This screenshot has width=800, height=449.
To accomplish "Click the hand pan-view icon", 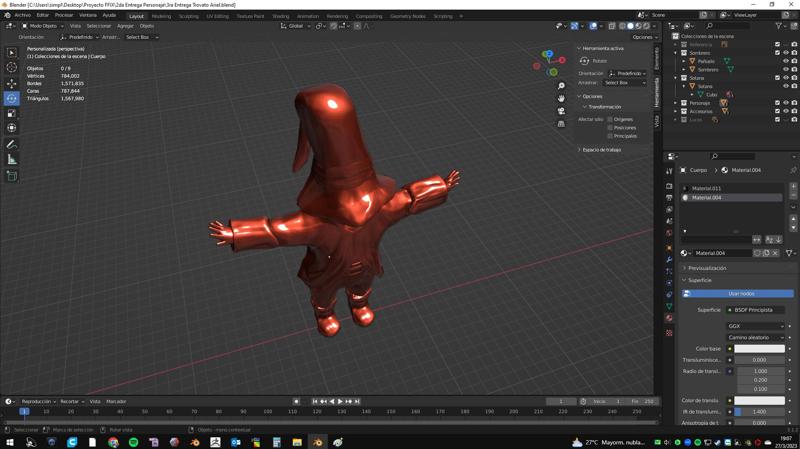I will pyautogui.click(x=561, y=98).
